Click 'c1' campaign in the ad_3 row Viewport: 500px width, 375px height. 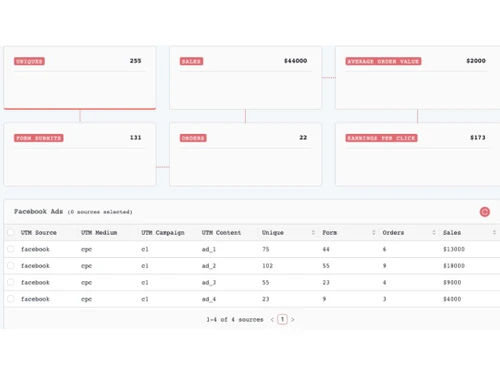[x=145, y=283]
